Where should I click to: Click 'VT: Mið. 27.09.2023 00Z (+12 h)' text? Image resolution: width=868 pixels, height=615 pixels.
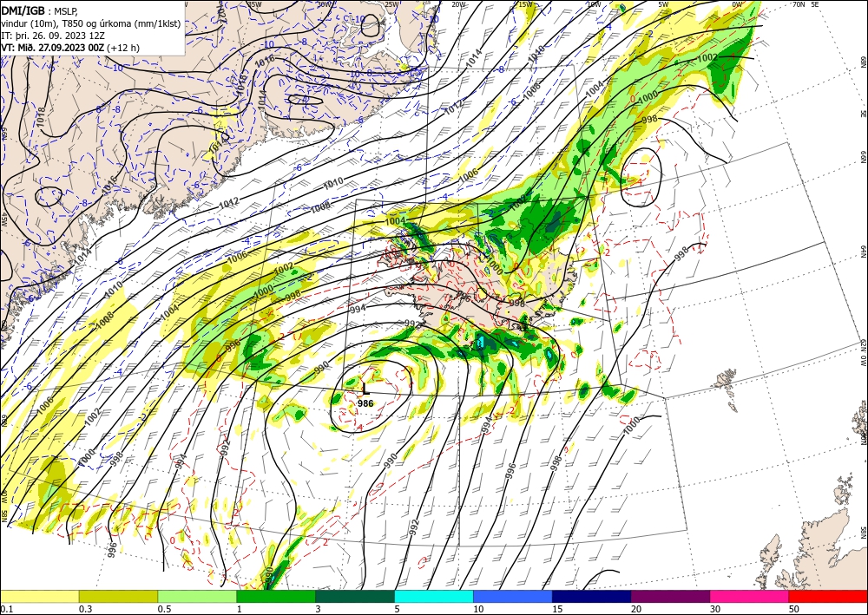click(70, 48)
